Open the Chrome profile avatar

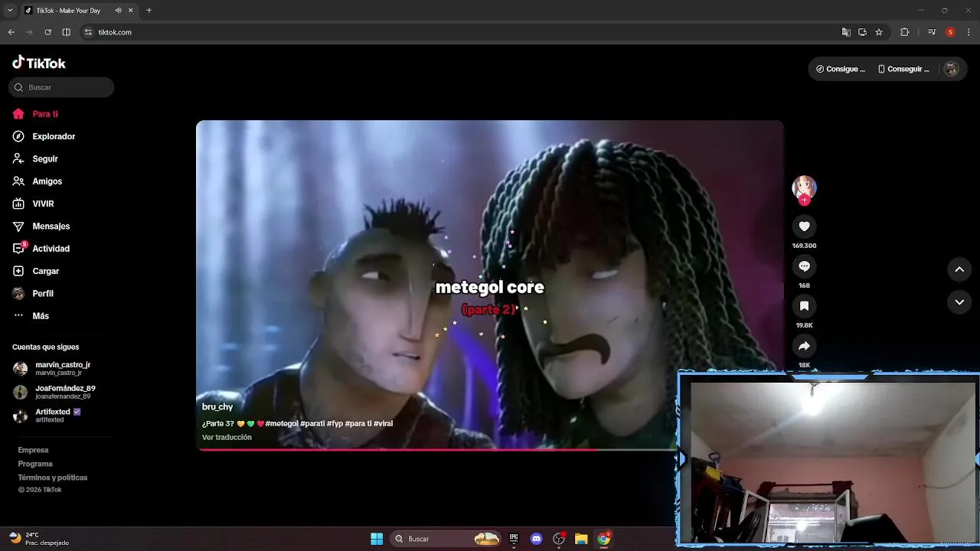pos(950,32)
